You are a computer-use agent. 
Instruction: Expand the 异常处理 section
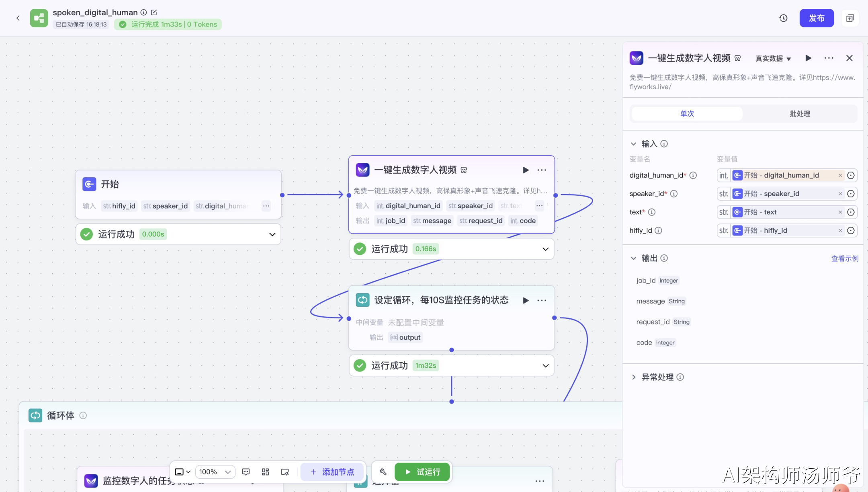[x=634, y=377]
